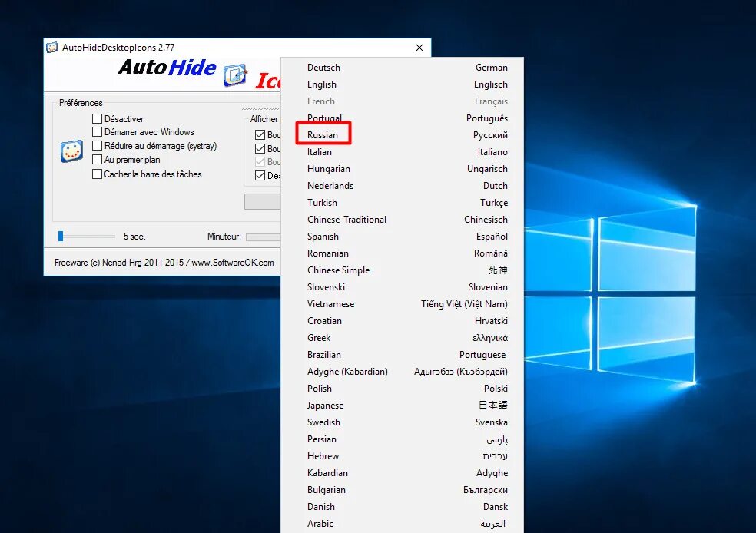Choose Hebrew language entry
Screen dimensions: 756x533
tap(402, 456)
